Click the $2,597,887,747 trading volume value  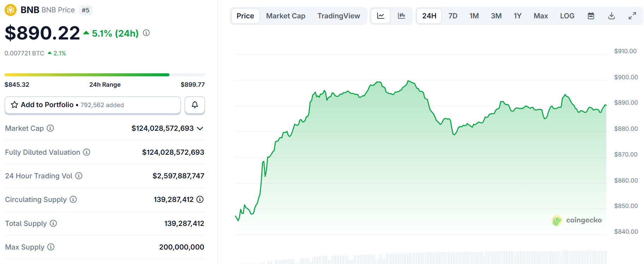coord(178,176)
